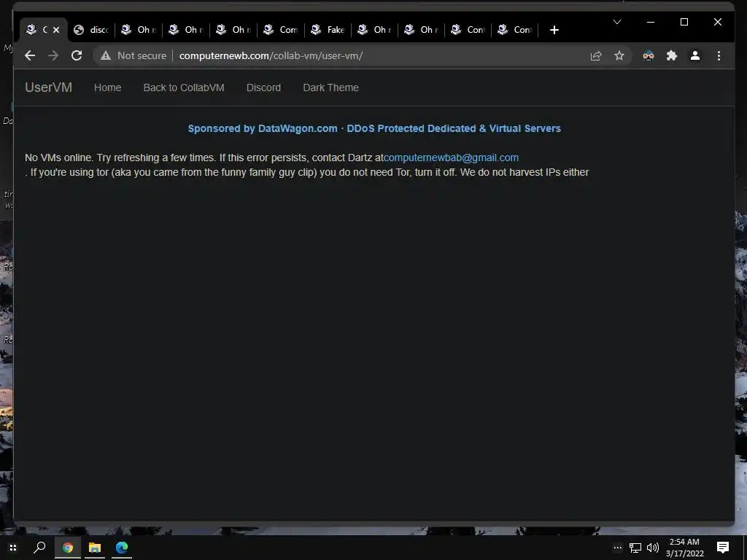The image size is (747, 560).
Task: Open the extension with goggles icon
Action: pyautogui.click(x=649, y=55)
